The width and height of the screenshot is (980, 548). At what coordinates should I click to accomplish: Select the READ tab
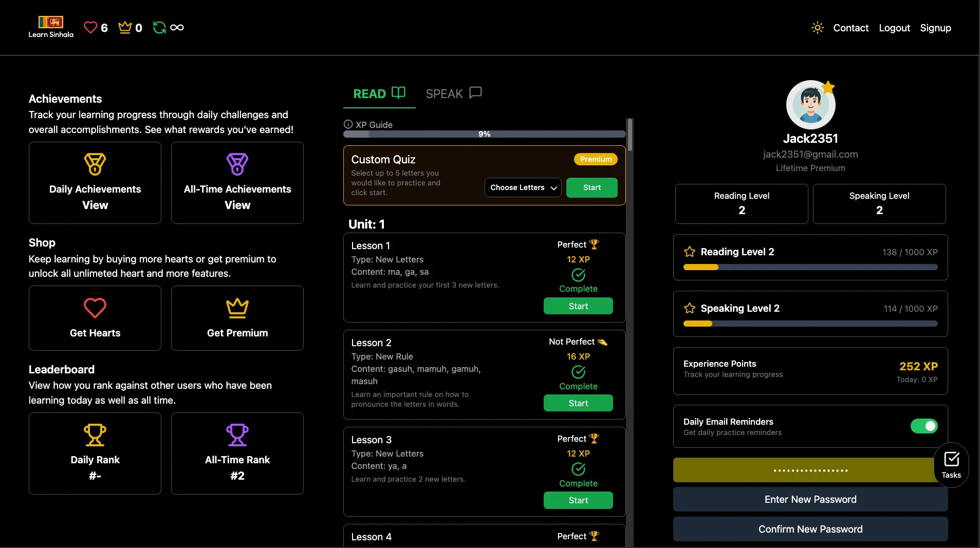point(379,93)
